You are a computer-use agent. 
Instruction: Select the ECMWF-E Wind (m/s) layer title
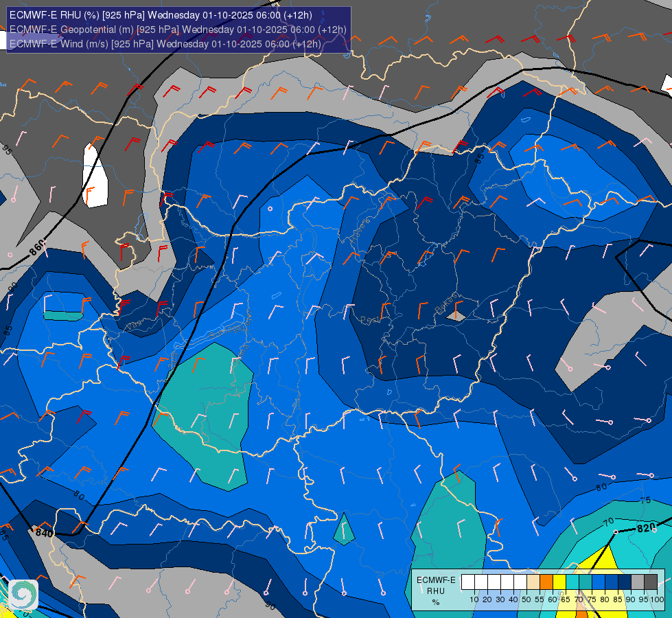(165, 44)
